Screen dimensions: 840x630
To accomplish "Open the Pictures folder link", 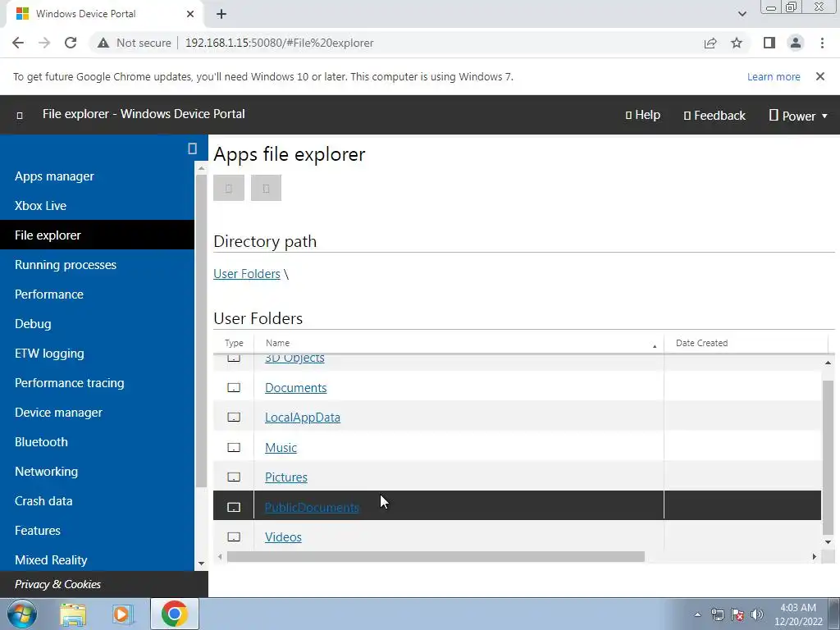I will [x=286, y=477].
